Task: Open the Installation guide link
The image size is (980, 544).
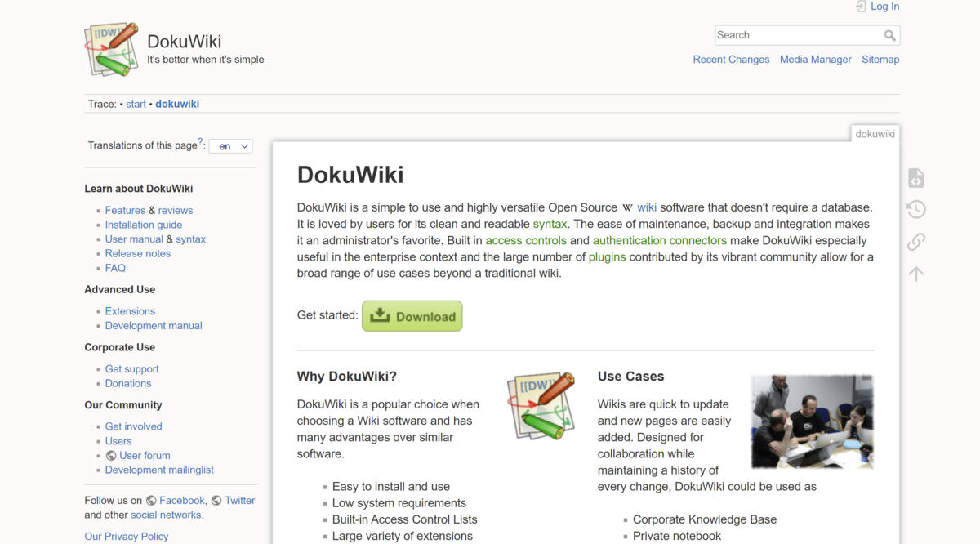Action: pyautogui.click(x=144, y=225)
